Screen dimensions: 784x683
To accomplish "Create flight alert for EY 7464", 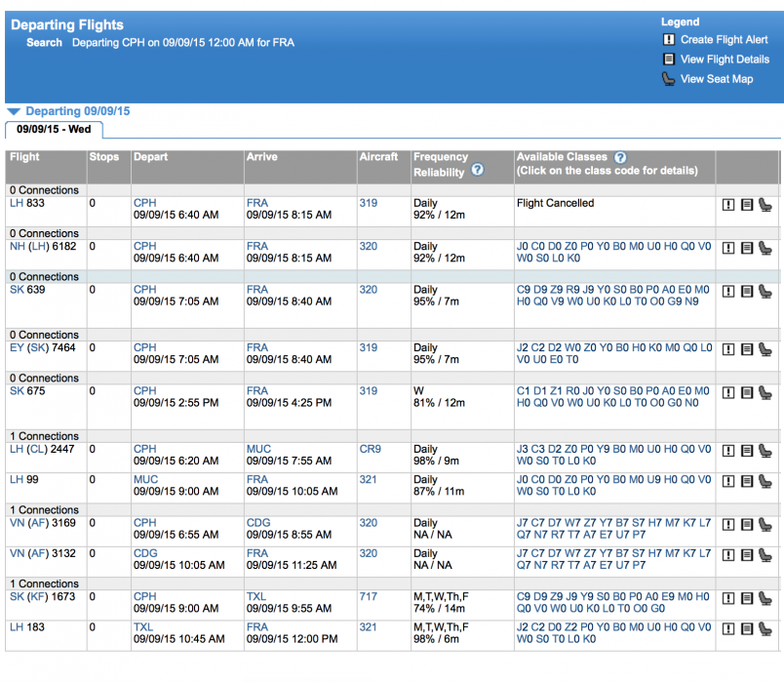I will point(727,349).
